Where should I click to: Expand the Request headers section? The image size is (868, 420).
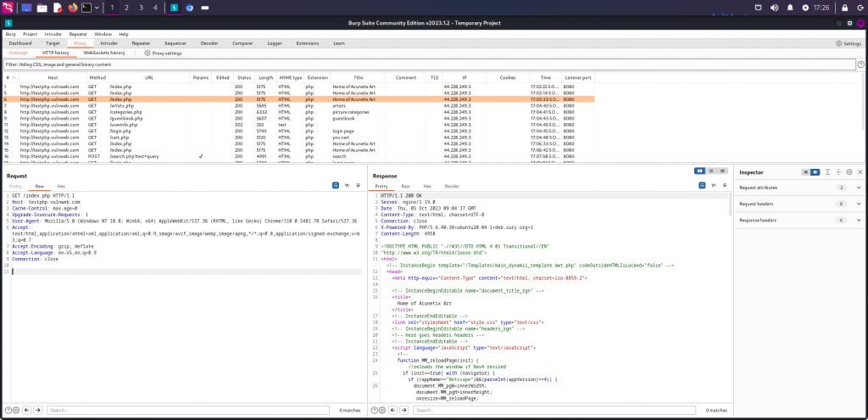858,204
